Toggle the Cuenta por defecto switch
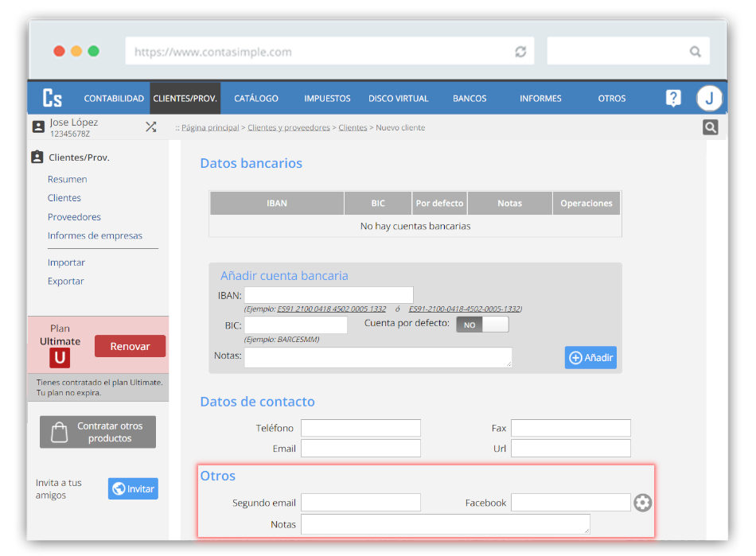Image resolution: width=756 pixels, height=556 pixels. point(482,325)
